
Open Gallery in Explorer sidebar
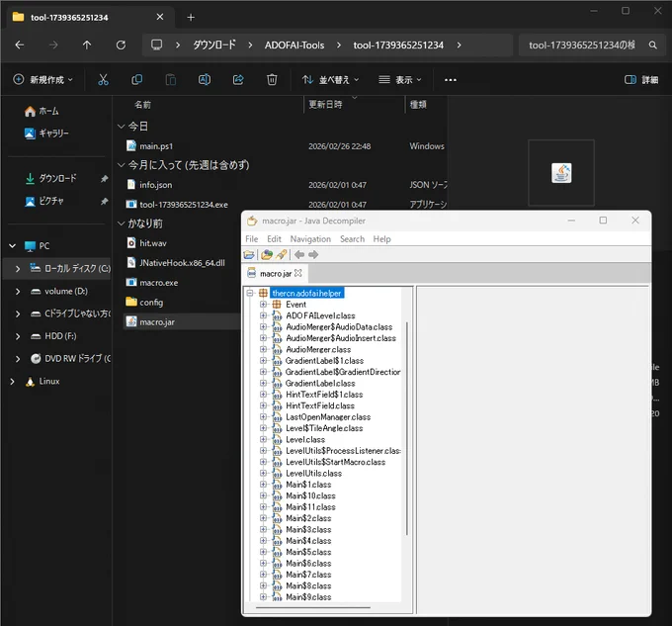pos(46,134)
